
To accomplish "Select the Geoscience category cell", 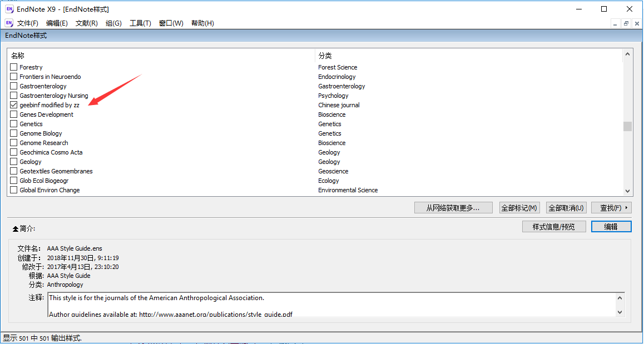I will (333, 171).
